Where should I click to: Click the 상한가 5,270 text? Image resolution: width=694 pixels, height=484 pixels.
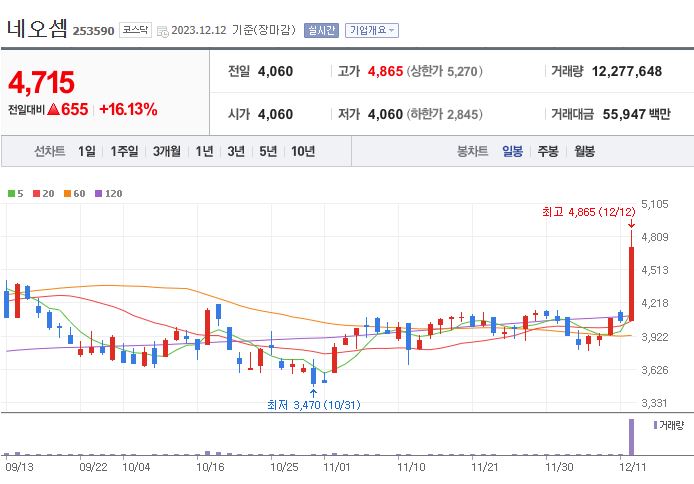444,71
